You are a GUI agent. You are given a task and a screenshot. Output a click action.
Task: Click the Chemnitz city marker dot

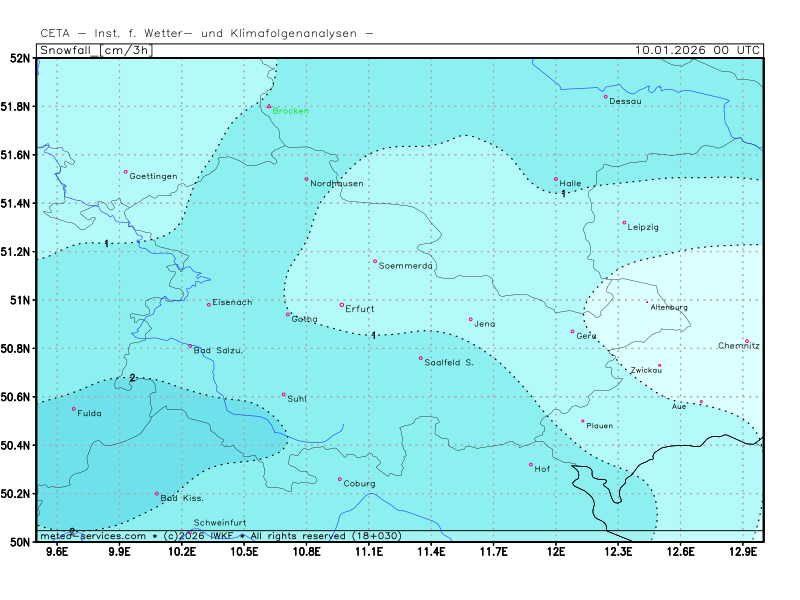click(746, 341)
